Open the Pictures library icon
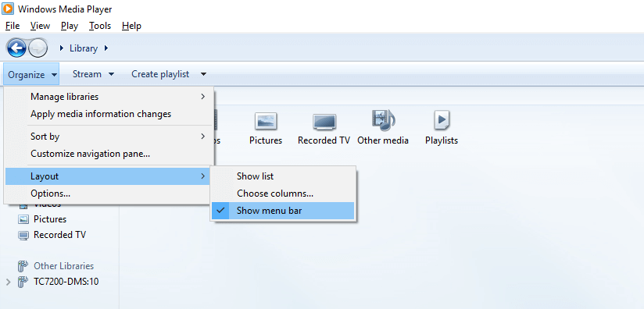 point(266,128)
